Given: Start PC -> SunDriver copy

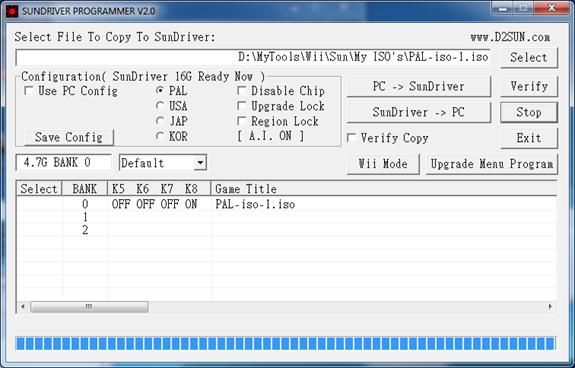Looking at the screenshot, I should pyautogui.click(x=418, y=87).
